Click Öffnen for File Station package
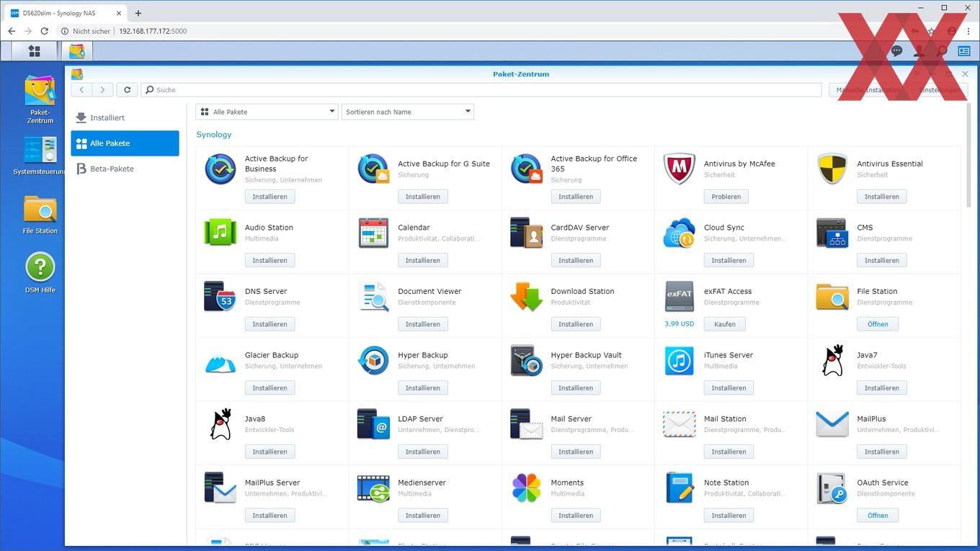This screenshot has height=551, width=980. click(878, 324)
